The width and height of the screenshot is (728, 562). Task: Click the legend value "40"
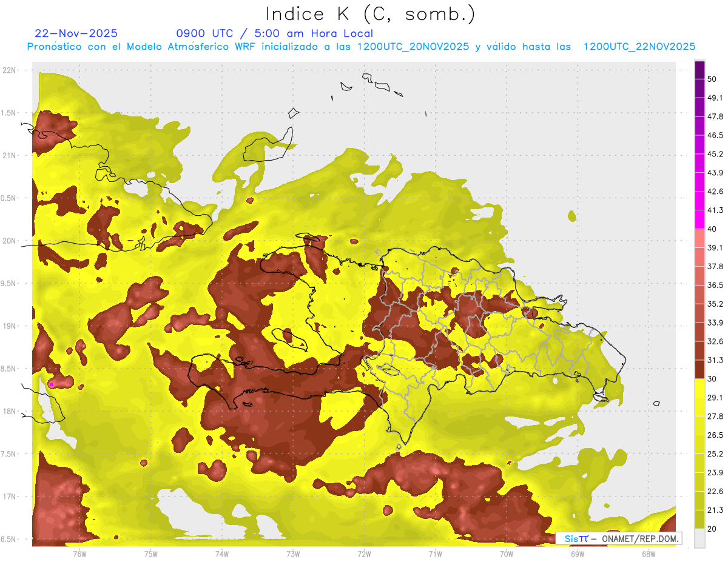pyautogui.click(x=712, y=229)
